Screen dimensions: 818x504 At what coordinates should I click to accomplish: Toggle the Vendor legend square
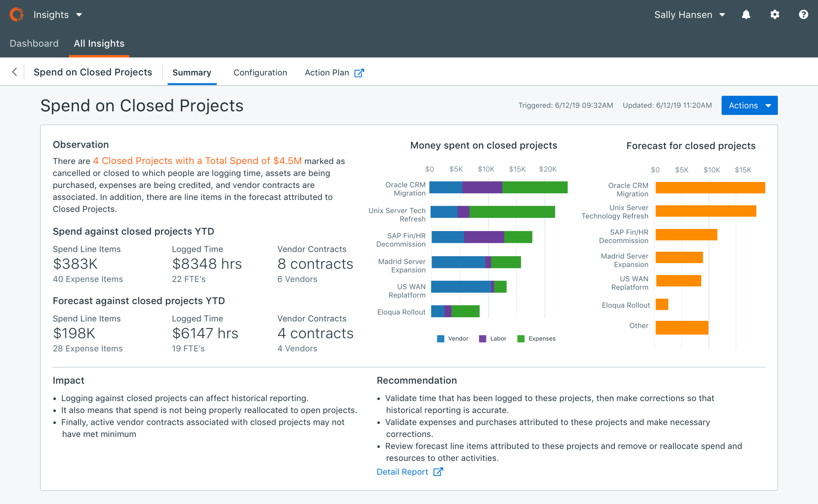440,339
